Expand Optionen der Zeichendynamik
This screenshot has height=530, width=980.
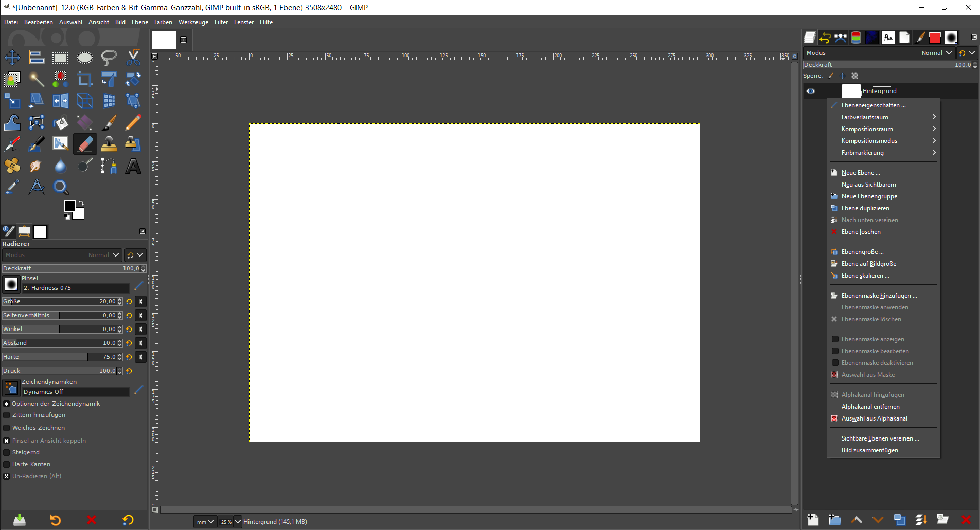pos(7,404)
